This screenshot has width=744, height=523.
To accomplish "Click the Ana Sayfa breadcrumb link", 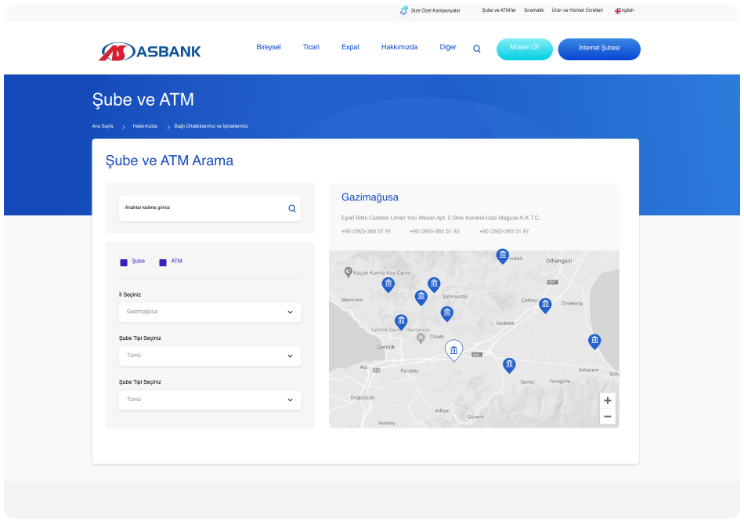I will [102, 126].
